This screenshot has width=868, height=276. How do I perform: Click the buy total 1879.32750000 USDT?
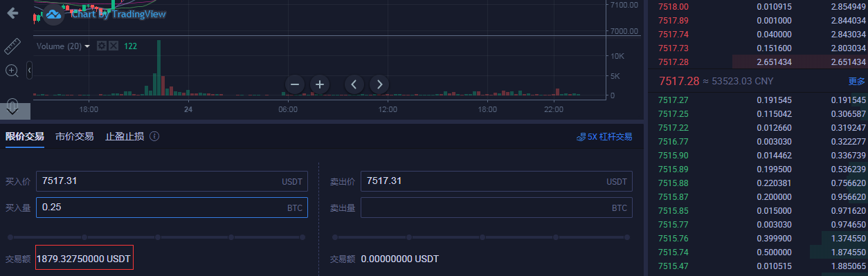click(x=84, y=259)
